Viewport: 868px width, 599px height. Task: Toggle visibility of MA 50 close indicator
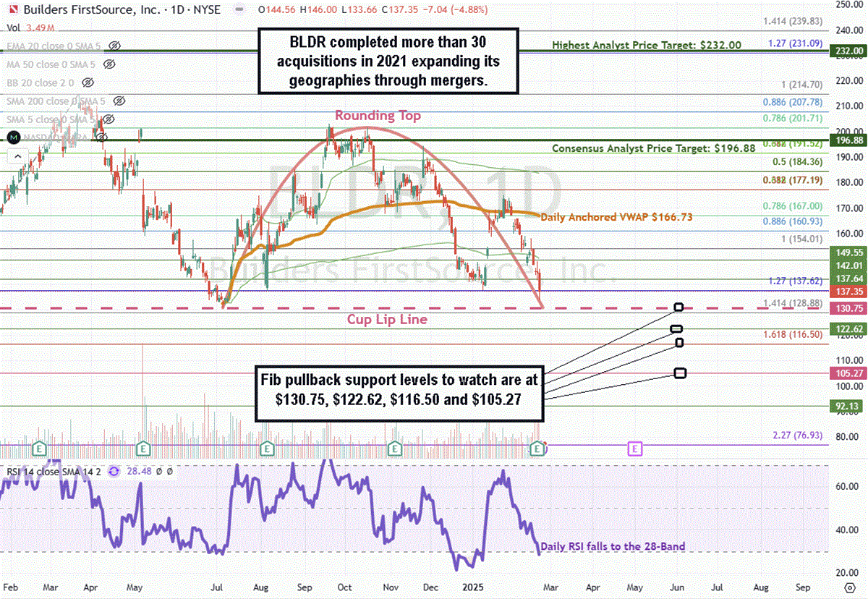pos(109,64)
